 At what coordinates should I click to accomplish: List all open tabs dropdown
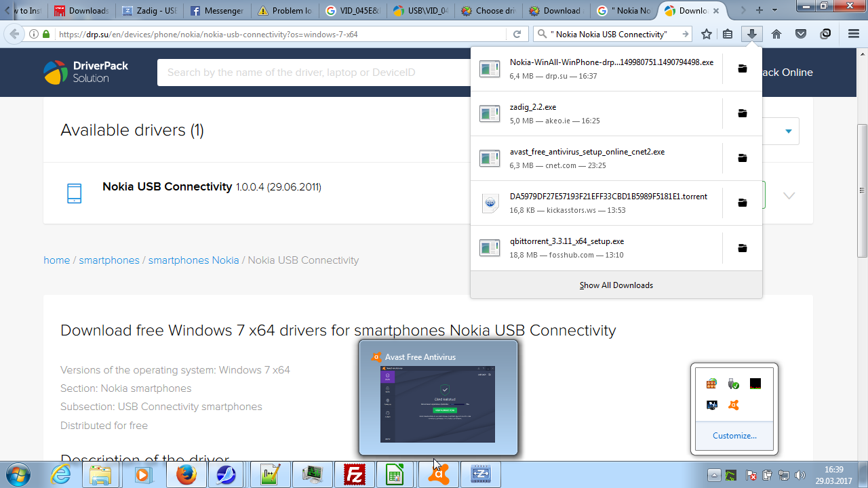coord(774,10)
